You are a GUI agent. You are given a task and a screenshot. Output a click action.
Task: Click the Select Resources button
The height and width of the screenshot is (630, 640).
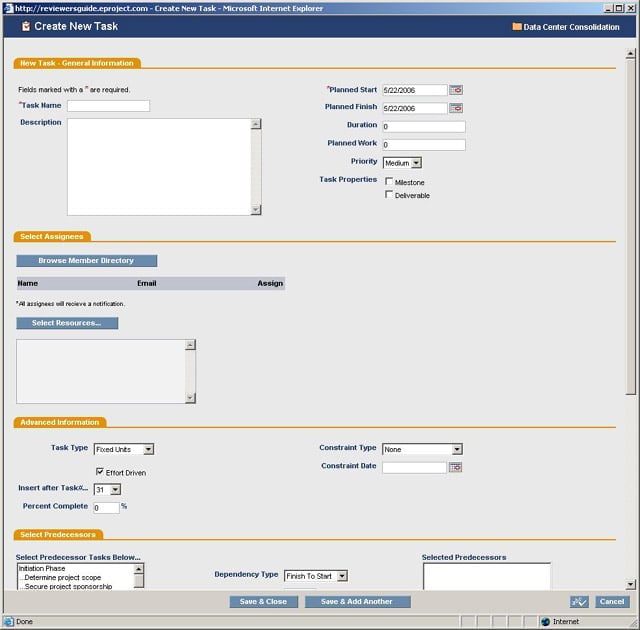tap(67, 323)
